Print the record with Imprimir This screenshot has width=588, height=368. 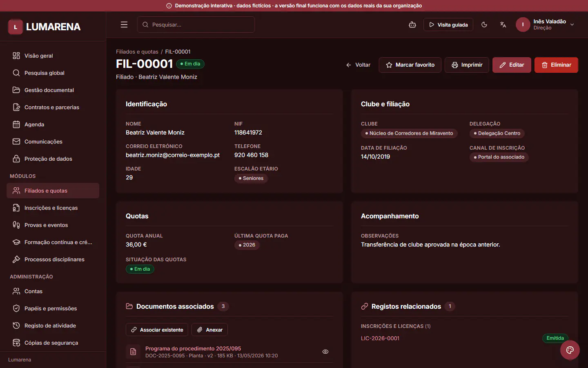pyautogui.click(x=467, y=65)
